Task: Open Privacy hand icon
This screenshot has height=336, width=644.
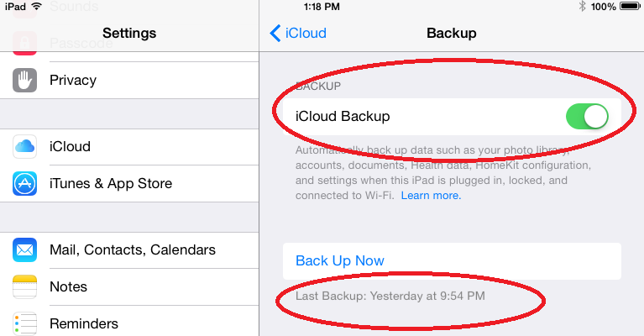Action: [x=24, y=81]
